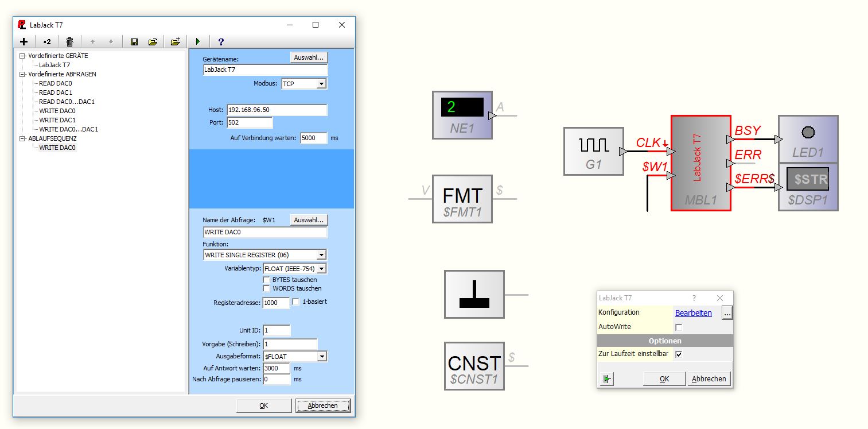
Task: Click the open folder icon
Action: pos(153,42)
